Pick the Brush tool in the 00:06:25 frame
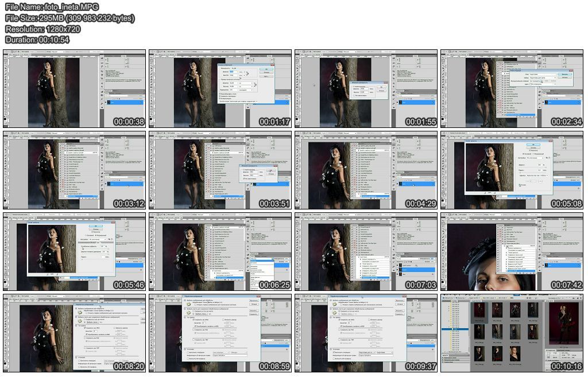This screenshot has height=377, width=588. 152,241
